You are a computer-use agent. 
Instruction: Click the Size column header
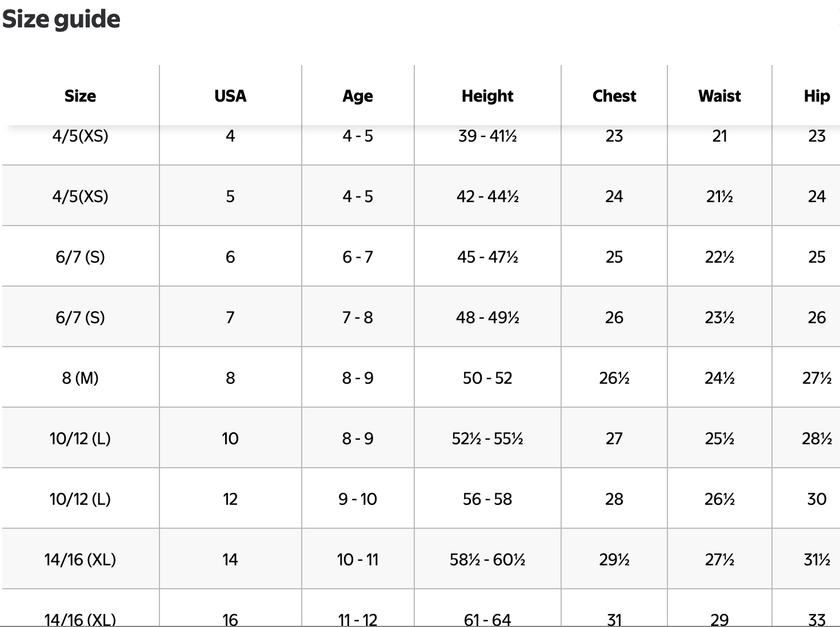(80, 96)
